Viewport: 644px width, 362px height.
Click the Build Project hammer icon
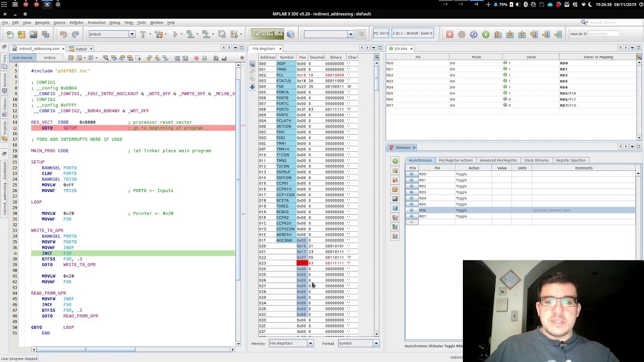(143, 34)
